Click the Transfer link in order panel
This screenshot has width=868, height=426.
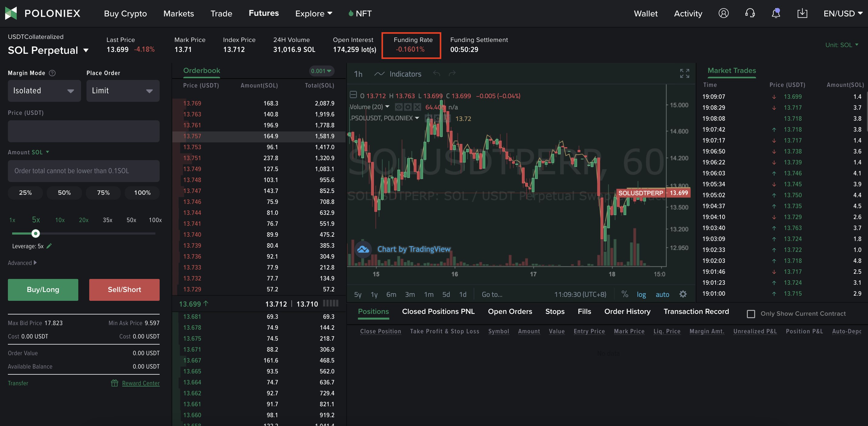tap(18, 382)
